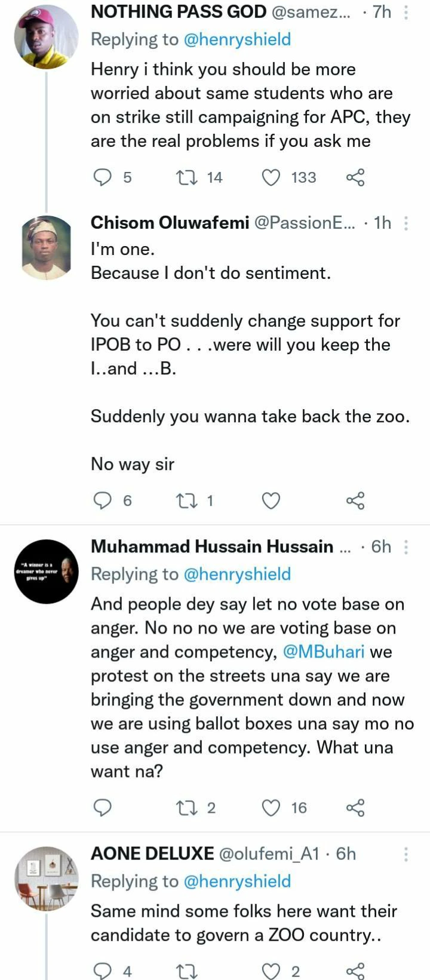Like Chisom Oluwafemi's tweet
This screenshot has width=430, height=980.
click(271, 500)
